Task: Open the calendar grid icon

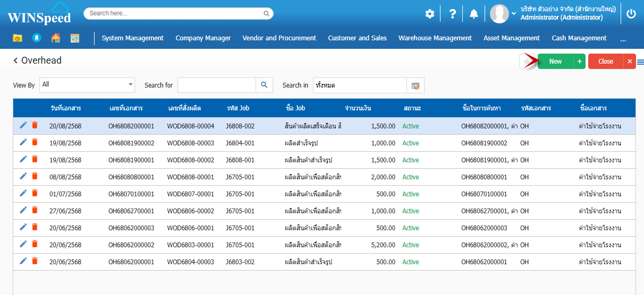Action: coord(75,38)
